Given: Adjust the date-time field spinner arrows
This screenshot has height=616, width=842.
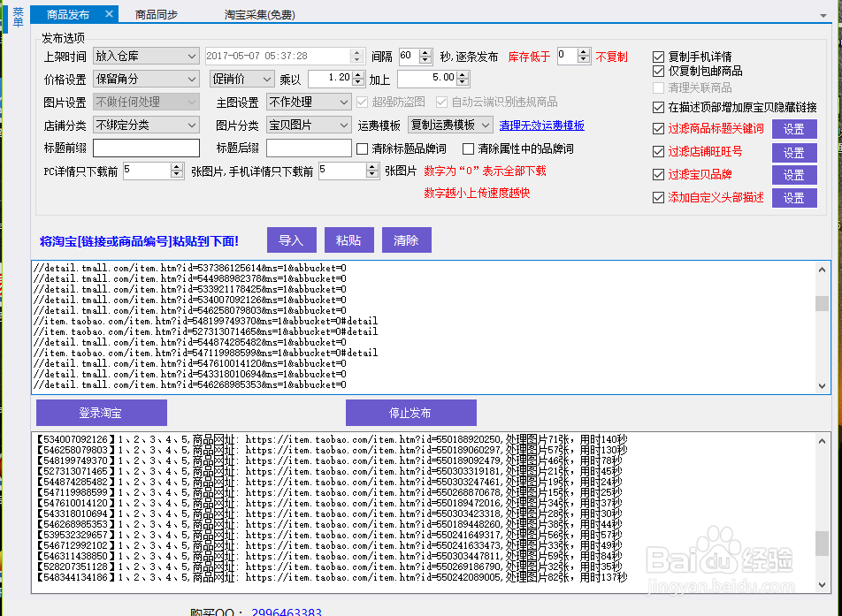Looking at the screenshot, I should 356,56.
